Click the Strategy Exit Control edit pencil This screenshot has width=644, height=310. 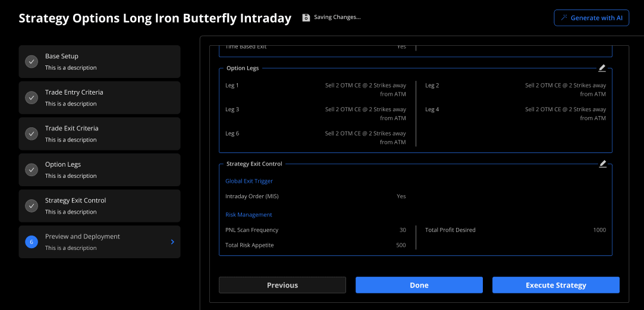click(602, 164)
